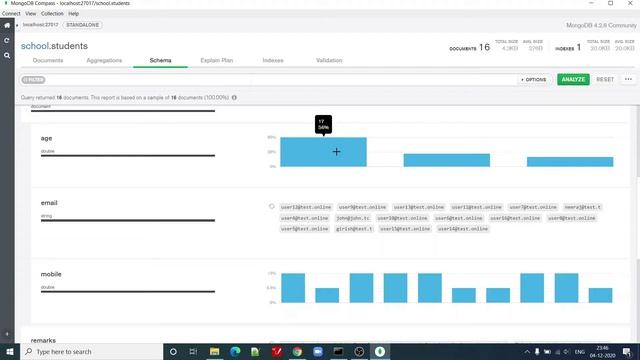Open the Collection menu
The height and width of the screenshot is (360, 640).
pos(52,13)
